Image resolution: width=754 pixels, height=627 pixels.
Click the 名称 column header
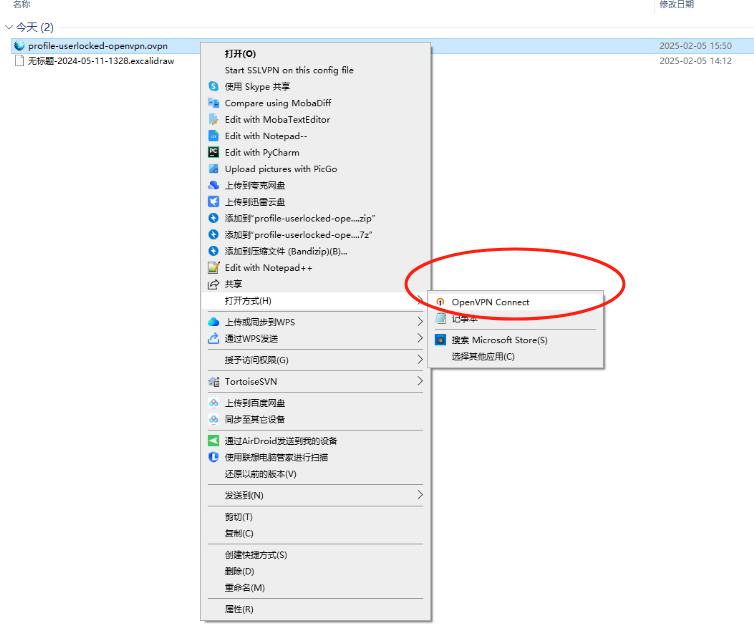[21, 4]
